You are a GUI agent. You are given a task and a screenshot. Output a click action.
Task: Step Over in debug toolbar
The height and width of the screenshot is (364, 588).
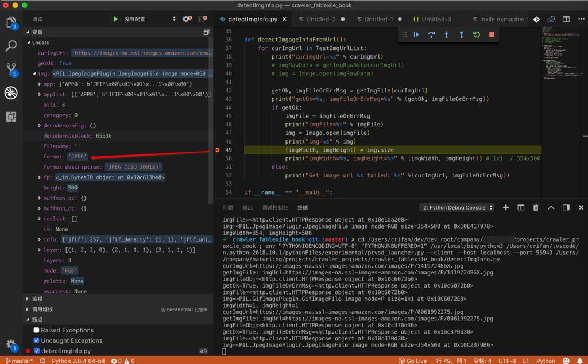tap(431, 34)
